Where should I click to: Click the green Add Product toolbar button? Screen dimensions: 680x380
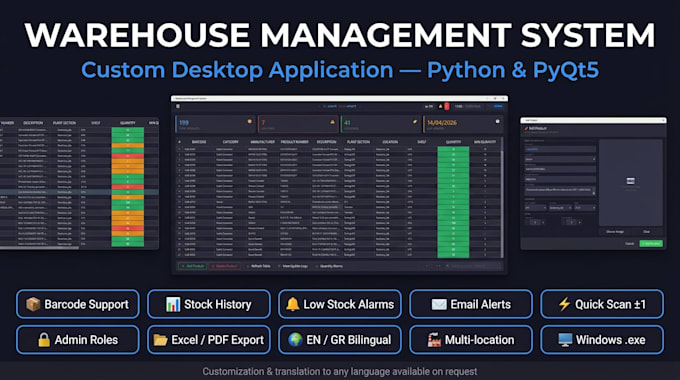(193, 266)
